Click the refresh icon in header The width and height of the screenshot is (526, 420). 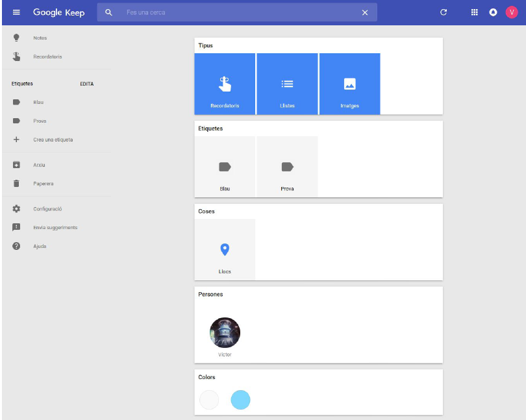pyautogui.click(x=444, y=12)
